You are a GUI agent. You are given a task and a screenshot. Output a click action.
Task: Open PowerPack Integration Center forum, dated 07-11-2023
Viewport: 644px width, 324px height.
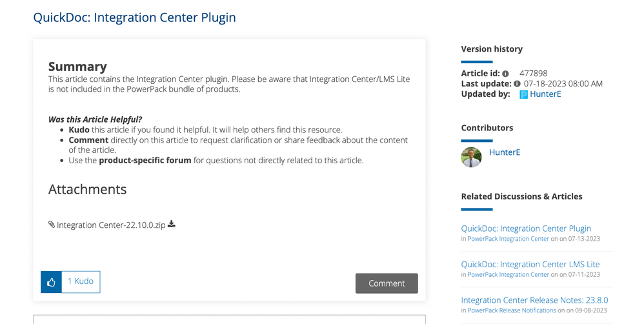point(508,274)
